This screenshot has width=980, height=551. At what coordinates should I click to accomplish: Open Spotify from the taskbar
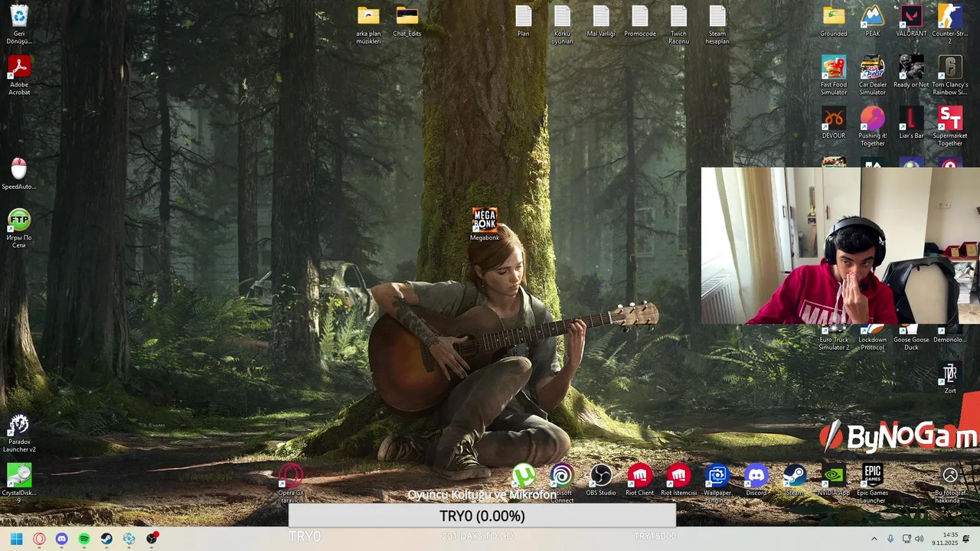pos(84,539)
